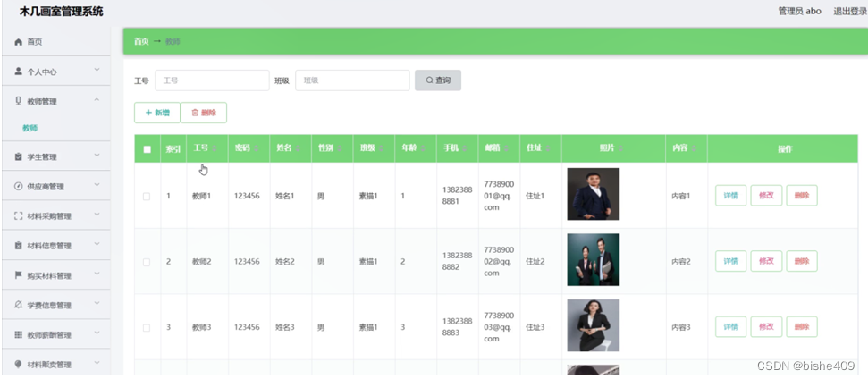Expand the 材料信息管理 chevron

(x=97, y=244)
